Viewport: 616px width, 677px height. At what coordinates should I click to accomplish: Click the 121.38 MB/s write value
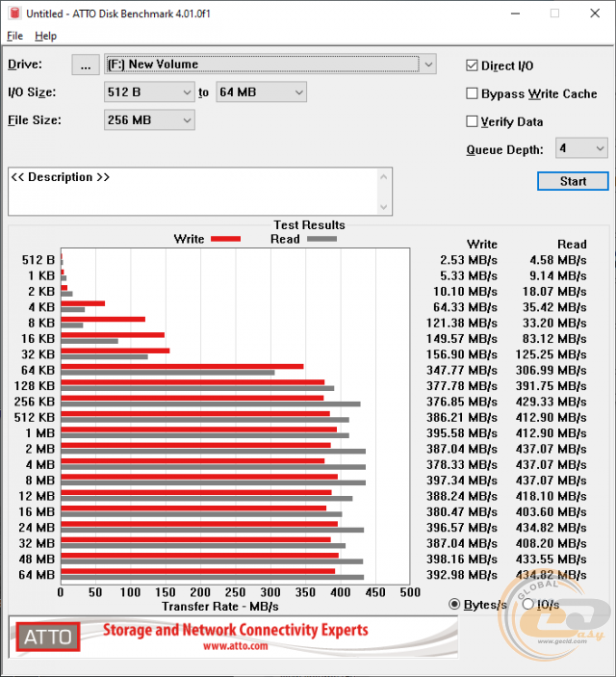[461, 324]
